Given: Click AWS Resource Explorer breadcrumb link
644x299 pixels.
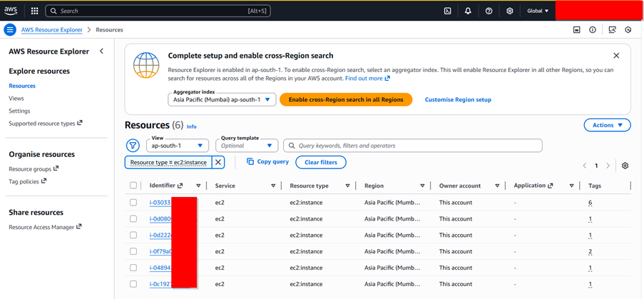Looking at the screenshot, I should (52, 30).
